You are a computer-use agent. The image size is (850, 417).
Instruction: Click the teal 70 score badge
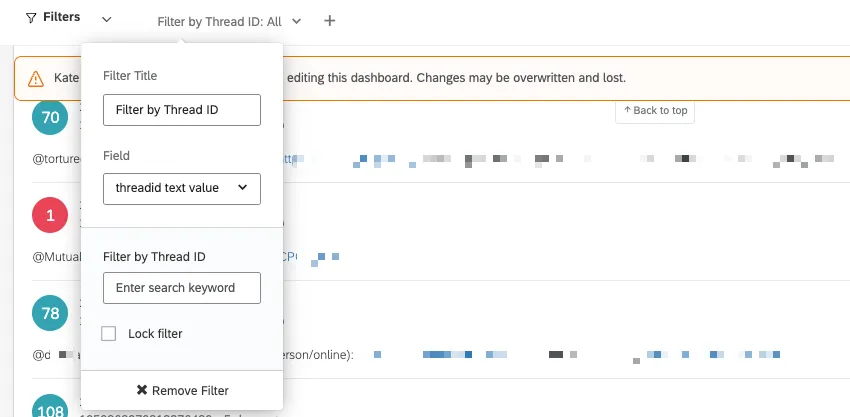[x=50, y=117]
